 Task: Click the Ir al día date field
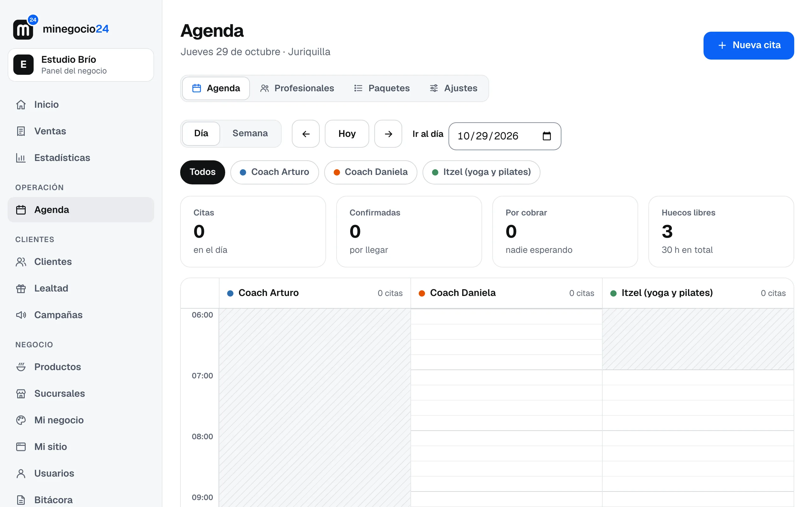505,136
